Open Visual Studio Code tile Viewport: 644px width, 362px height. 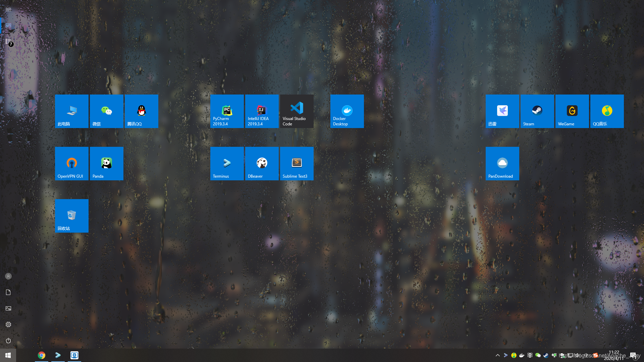click(x=297, y=111)
